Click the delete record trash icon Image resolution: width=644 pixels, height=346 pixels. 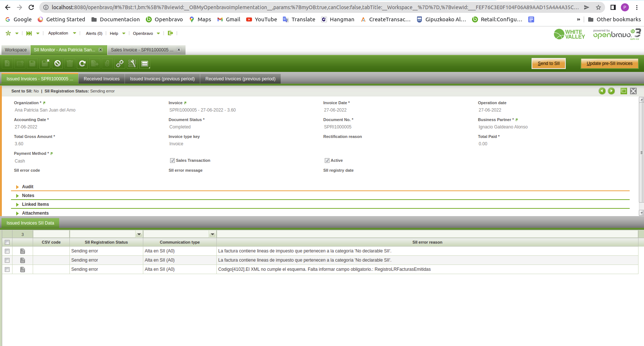(x=70, y=63)
